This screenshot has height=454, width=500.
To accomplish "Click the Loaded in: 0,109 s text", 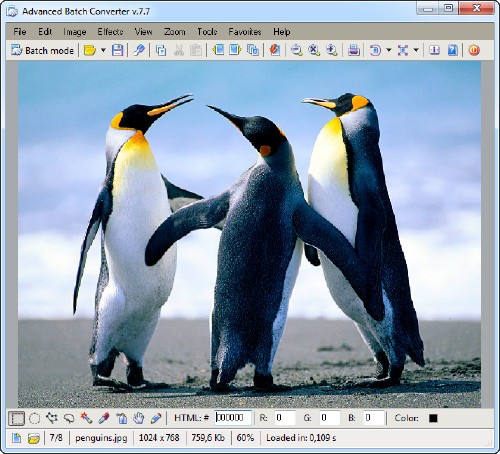I will coord(301,437).
